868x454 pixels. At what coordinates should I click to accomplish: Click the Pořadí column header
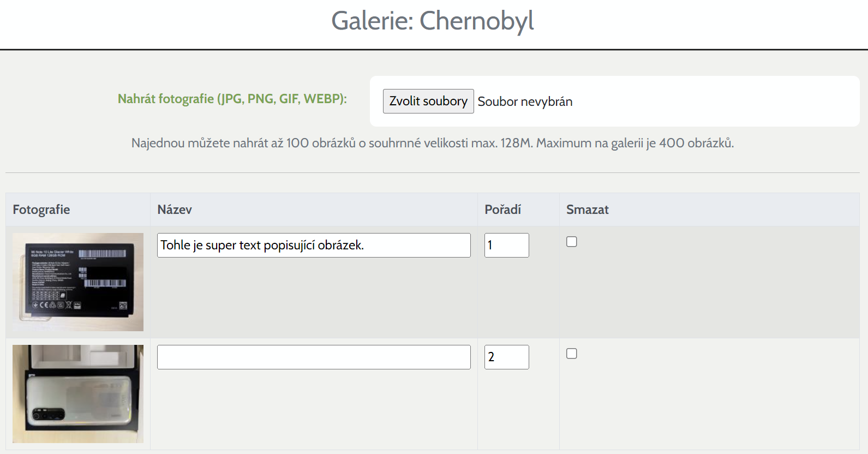503,210
